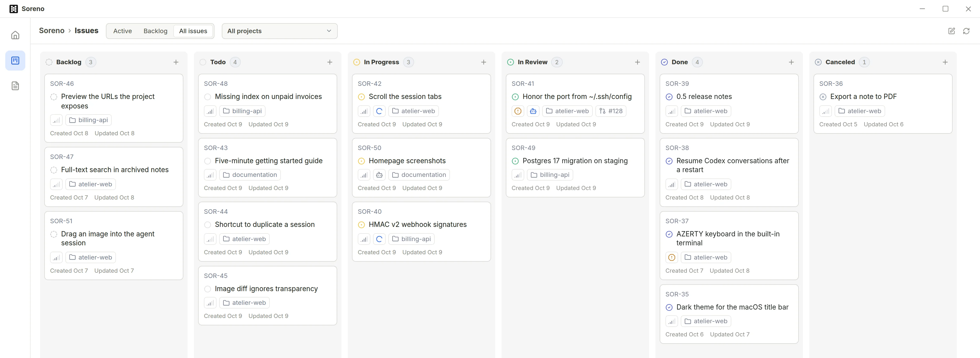980x358 pixels.
Task: Open issue Drag an image into the agent session
Action: tap(108, 239)
